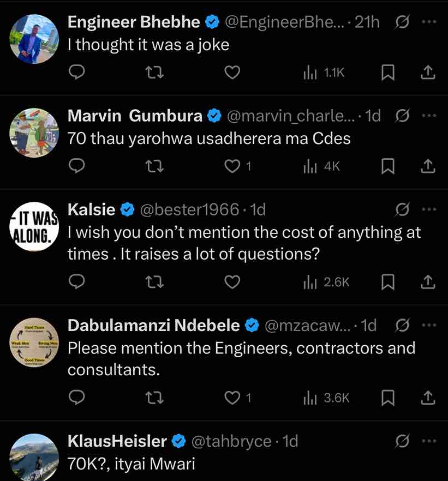448x481 pixels.
Task: Retweet Dabulamanzi Ndebele's engineers tweet
Action: point(156,398)
